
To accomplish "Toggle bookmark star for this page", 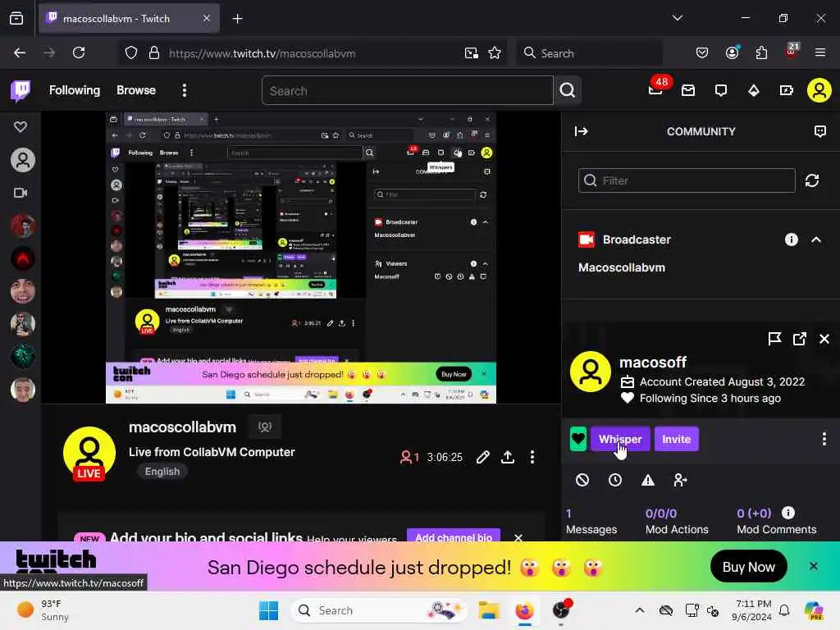I will coord(495,53).
